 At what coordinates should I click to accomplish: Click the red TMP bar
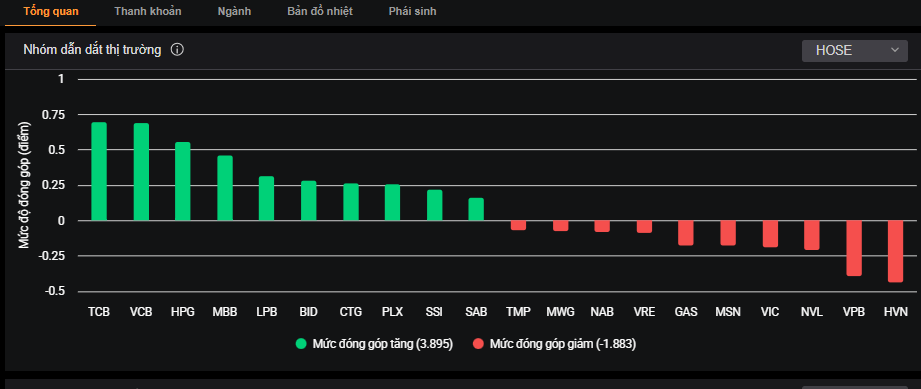tap(519, 225)
